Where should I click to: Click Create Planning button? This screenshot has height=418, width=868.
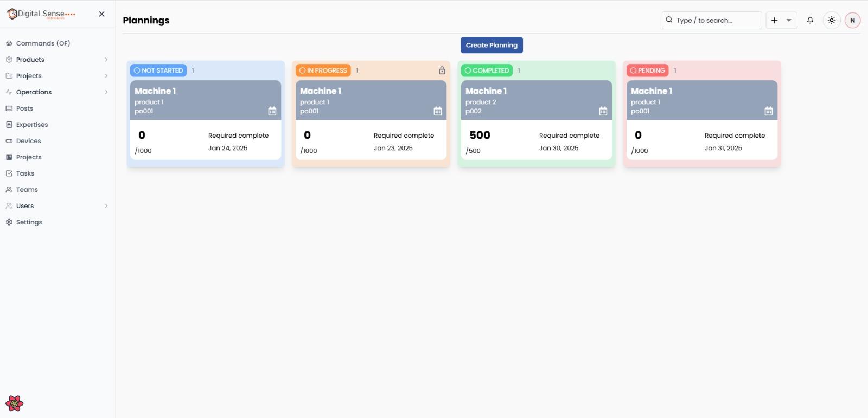click(492, 45)
